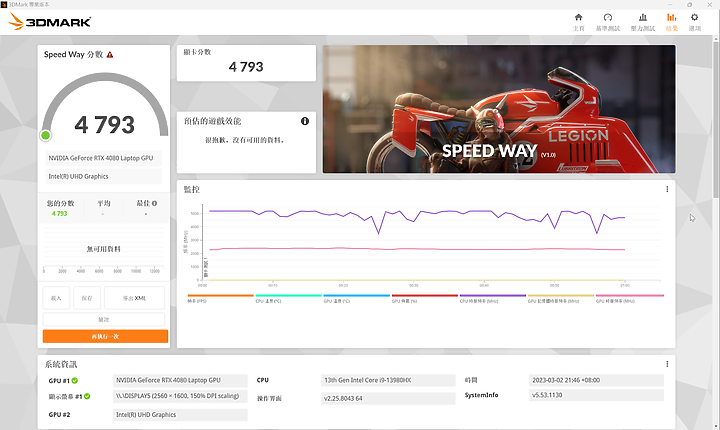Open the Benchmarks tab gauge icon
Image resolution: width=720 pixels, height=430 pixels.
tap(608, 17)
